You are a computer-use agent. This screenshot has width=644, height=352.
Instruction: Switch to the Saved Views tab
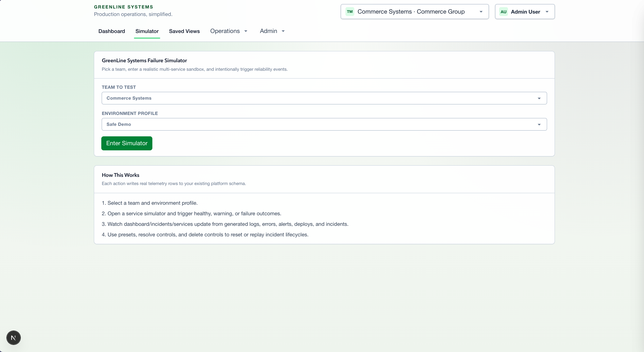point(184,31)
